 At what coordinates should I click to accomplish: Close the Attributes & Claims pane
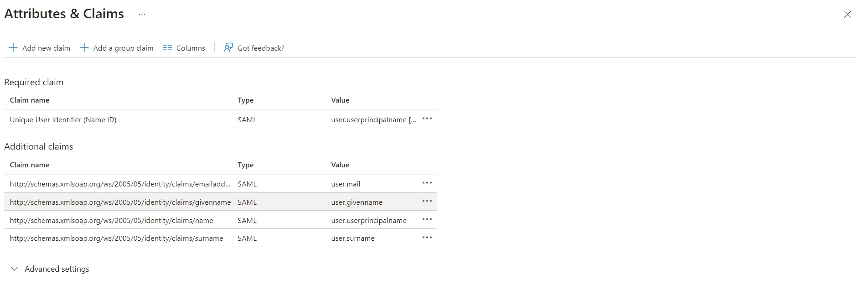(x=847, y=15)
